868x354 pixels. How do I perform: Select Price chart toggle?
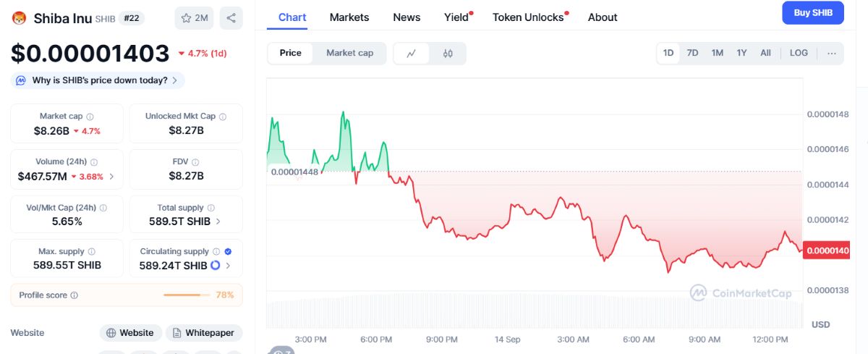(x=291, y=53)
